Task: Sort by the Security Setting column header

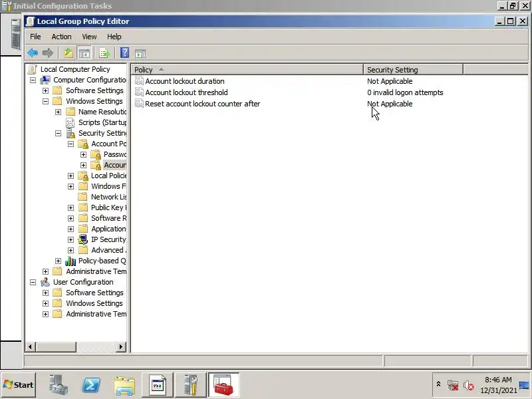Action: [x=413, y=70]
